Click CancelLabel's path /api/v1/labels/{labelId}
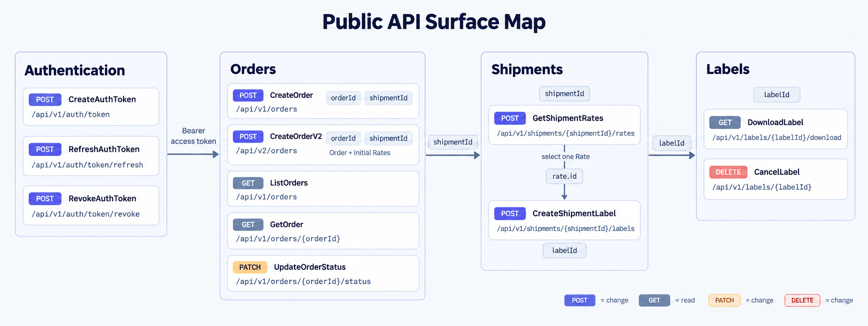 pyautogui.click(x=762, y=187)
